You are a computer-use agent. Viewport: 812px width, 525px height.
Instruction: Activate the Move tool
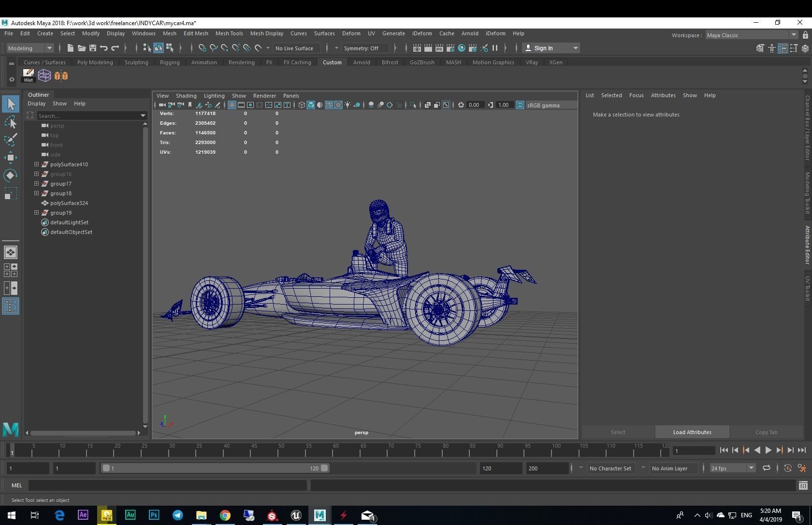11,158
